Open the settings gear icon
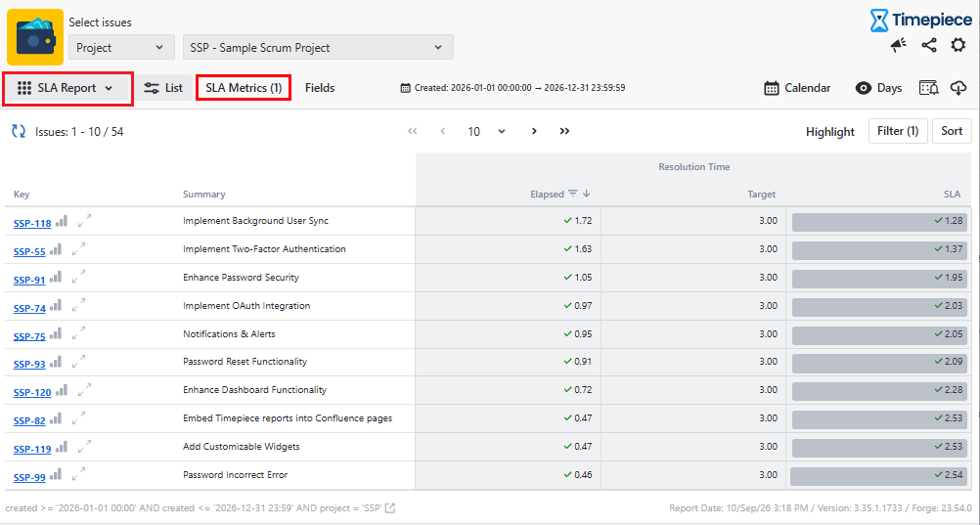980x525 pixels. (x=958, y=45)
